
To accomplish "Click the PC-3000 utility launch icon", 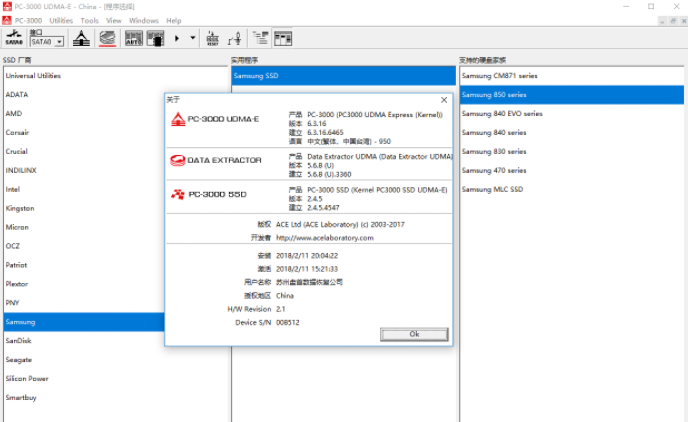I will (81, 38).
